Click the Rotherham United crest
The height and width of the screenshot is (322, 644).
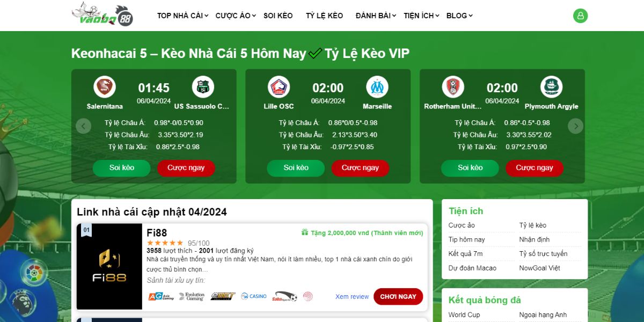[453, 87]
